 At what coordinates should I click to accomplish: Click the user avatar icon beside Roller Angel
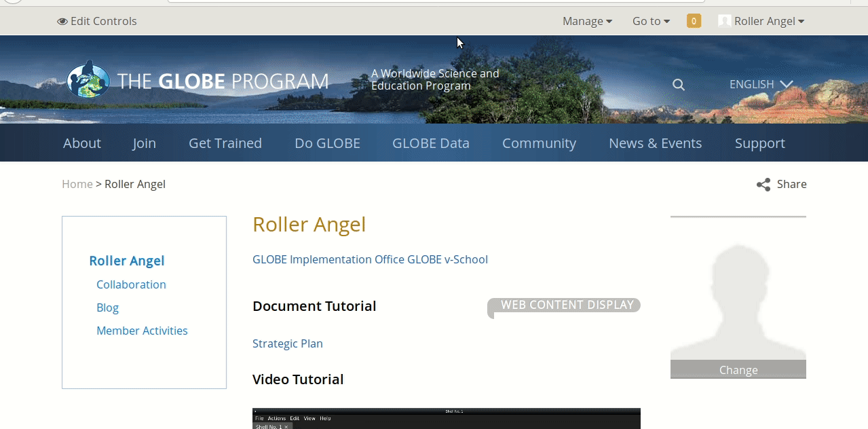pyautogui.click(x=724, y=21)
